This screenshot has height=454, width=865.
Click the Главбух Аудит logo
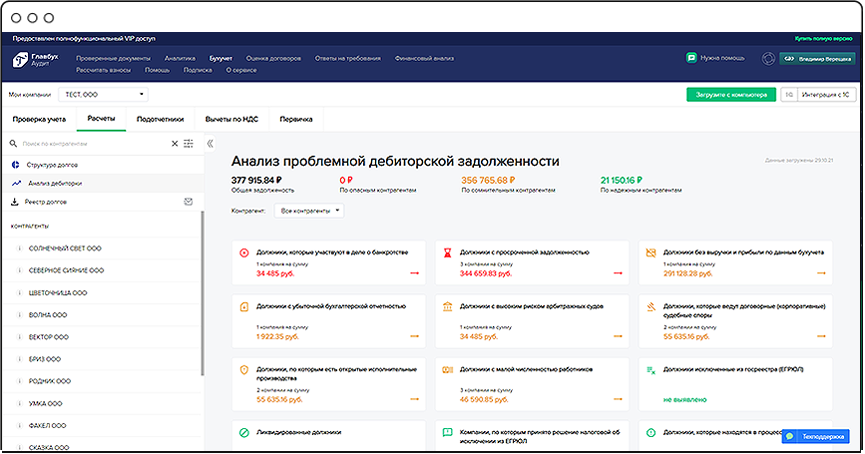tap(35, 59)
